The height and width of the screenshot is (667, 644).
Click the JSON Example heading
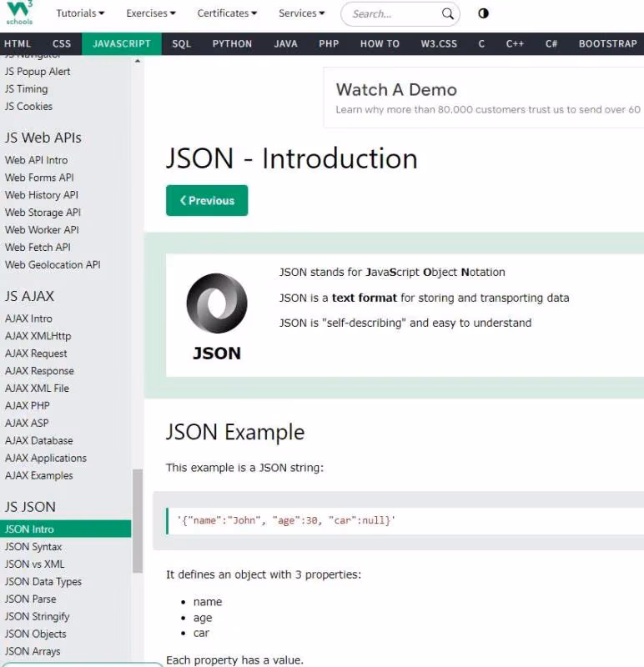(x=235, y=432)
